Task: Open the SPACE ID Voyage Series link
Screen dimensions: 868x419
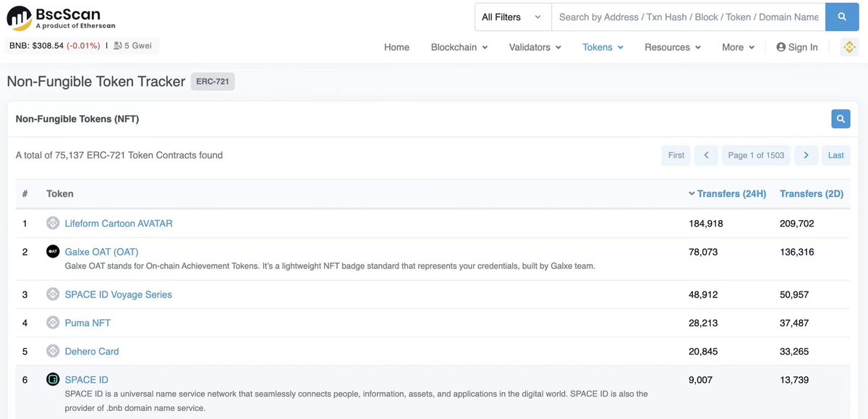Action: pyautogui.click(x=119, y=295)
